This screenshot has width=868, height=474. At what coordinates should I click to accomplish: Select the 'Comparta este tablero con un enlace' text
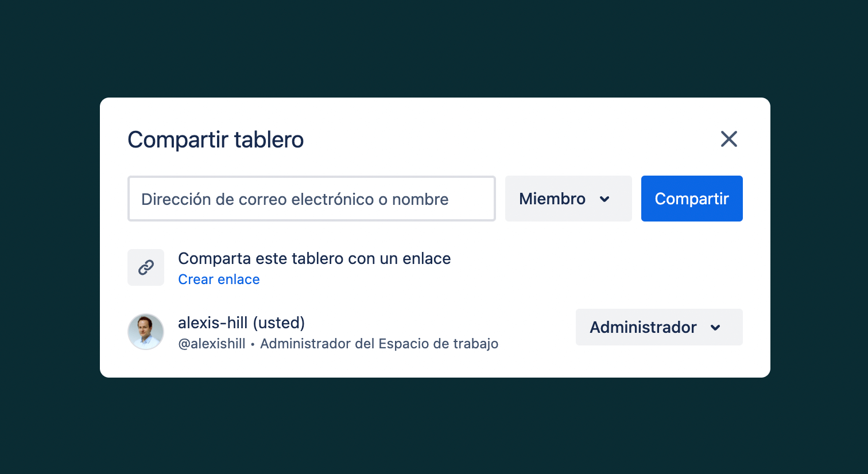(x=314, y=259)
